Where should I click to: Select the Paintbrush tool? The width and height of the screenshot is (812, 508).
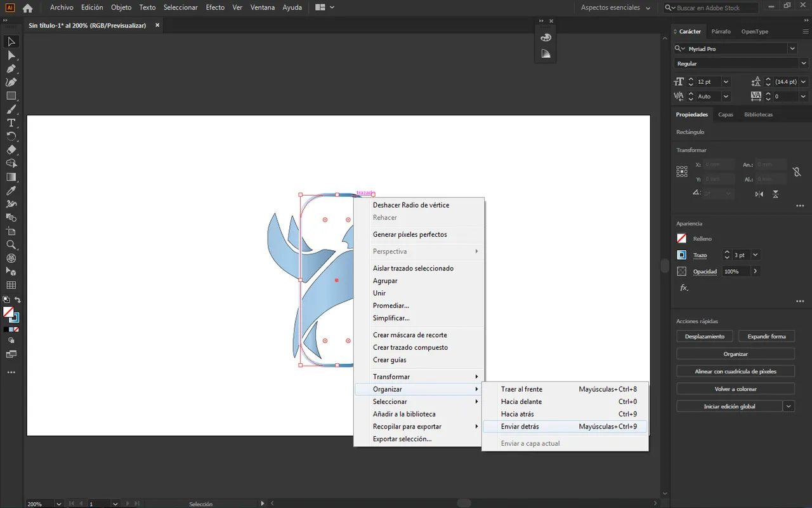11,109
